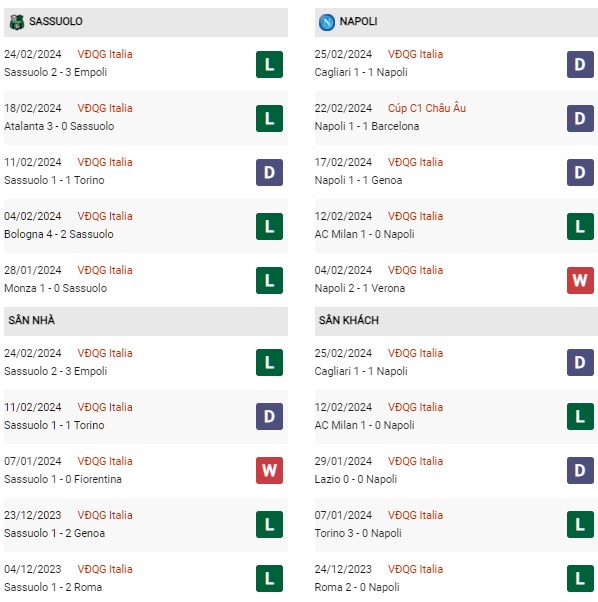Click the Sassuolo club crest icon
Screen dimensions: 598x602
(x=17, y=22)
